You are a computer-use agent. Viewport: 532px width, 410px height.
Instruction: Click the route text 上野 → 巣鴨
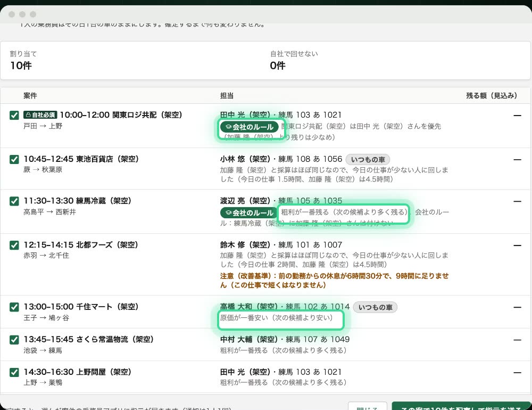(x=43, y=382)
